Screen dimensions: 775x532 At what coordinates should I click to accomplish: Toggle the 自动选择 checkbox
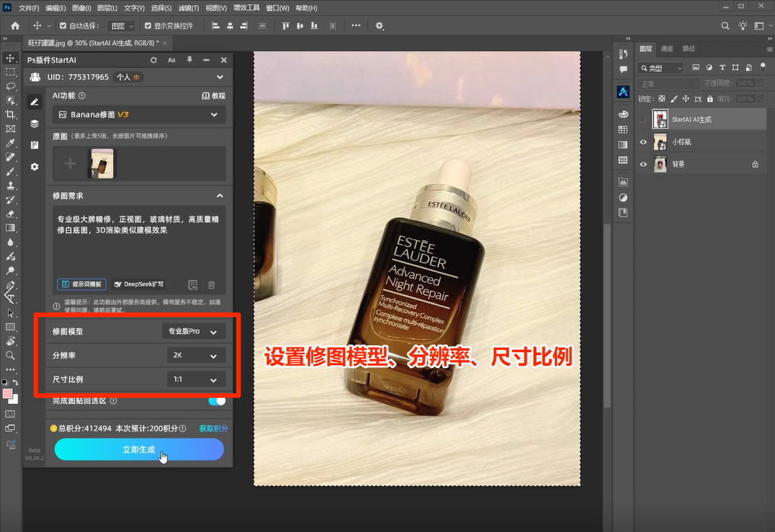click(x=62, y=26)
